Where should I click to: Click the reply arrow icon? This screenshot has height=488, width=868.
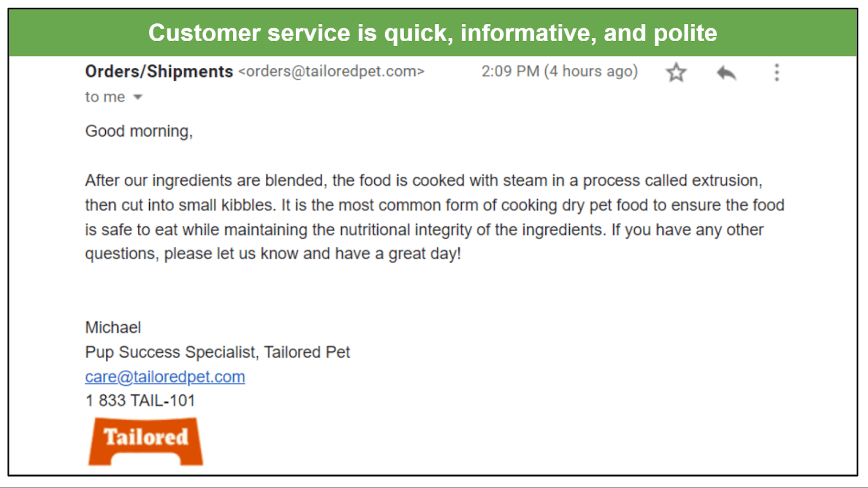click(x=726, y=72)
